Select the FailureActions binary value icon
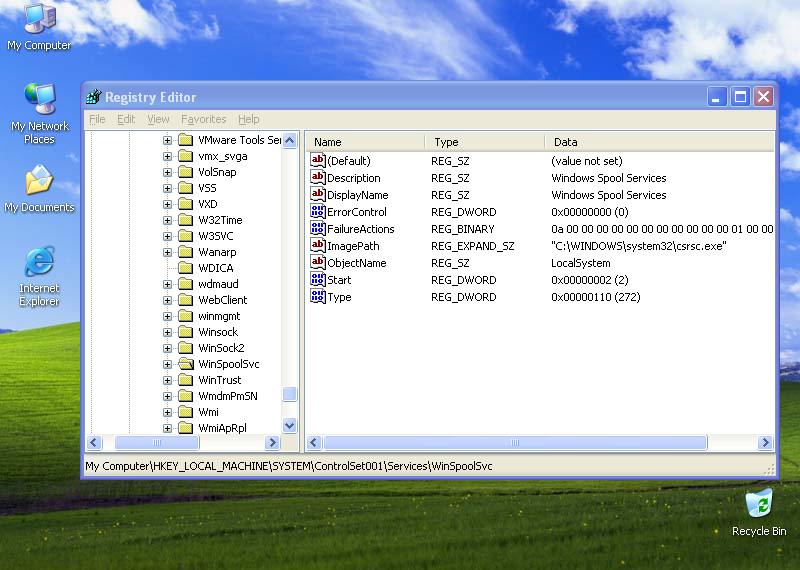The width and height of the screenshot is (800, 570). 317,228
